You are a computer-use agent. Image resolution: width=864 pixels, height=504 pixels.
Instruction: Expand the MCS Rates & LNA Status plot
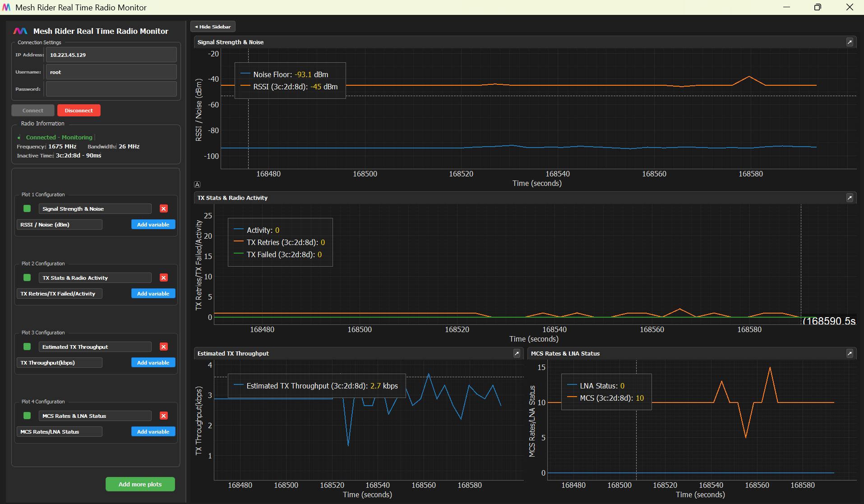coord(850,353)
